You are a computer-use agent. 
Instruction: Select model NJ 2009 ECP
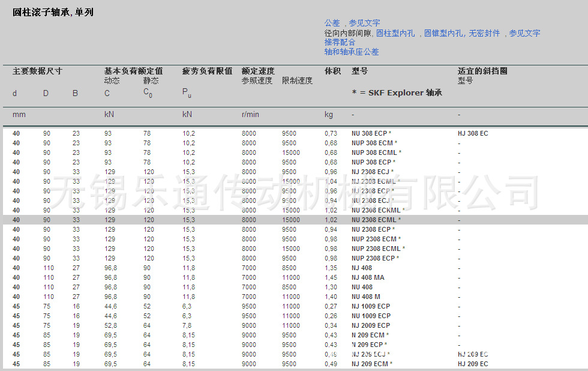click(x=371, y=325)
